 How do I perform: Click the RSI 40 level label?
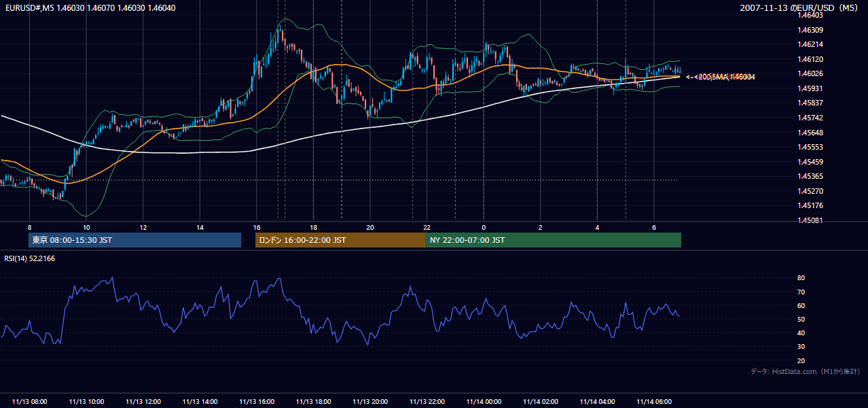801,333
